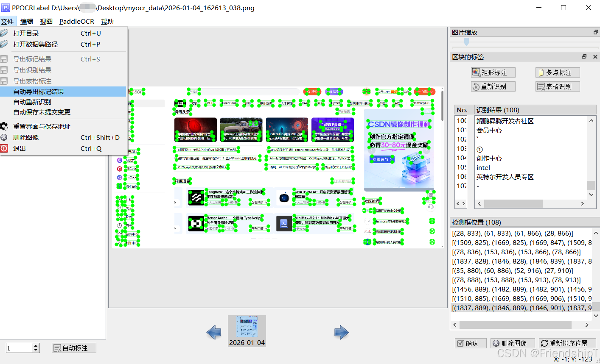Click the delete image icon in the File menu
This screenshot has height=364, width=600.
tap(4, 137)
